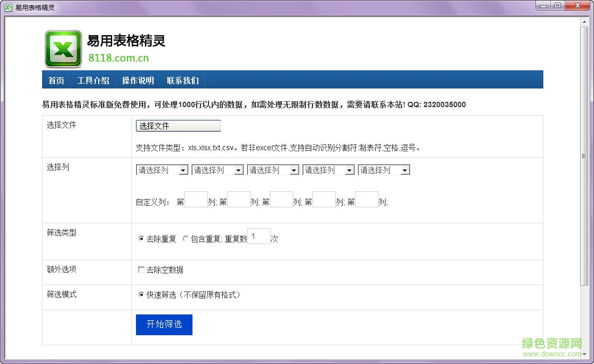Open the first 请选择列 dropdown
Image resolution: width=594 pixels, height=364 pixels.
[162, 169]
